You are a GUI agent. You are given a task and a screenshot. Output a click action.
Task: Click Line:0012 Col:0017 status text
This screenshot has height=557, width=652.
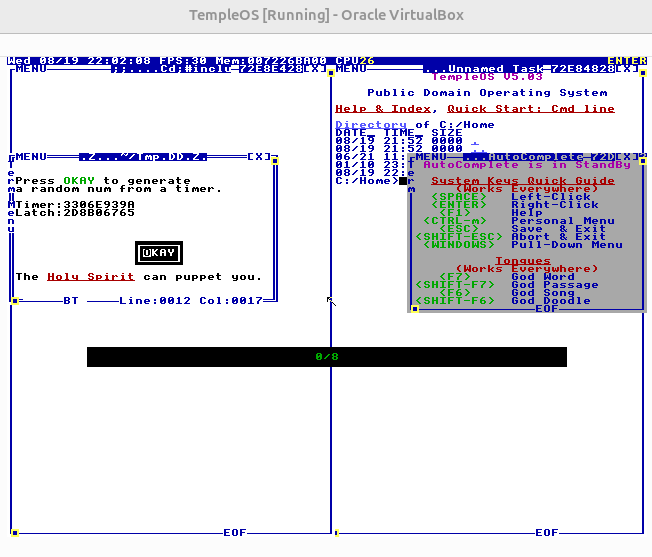(190, 301)
